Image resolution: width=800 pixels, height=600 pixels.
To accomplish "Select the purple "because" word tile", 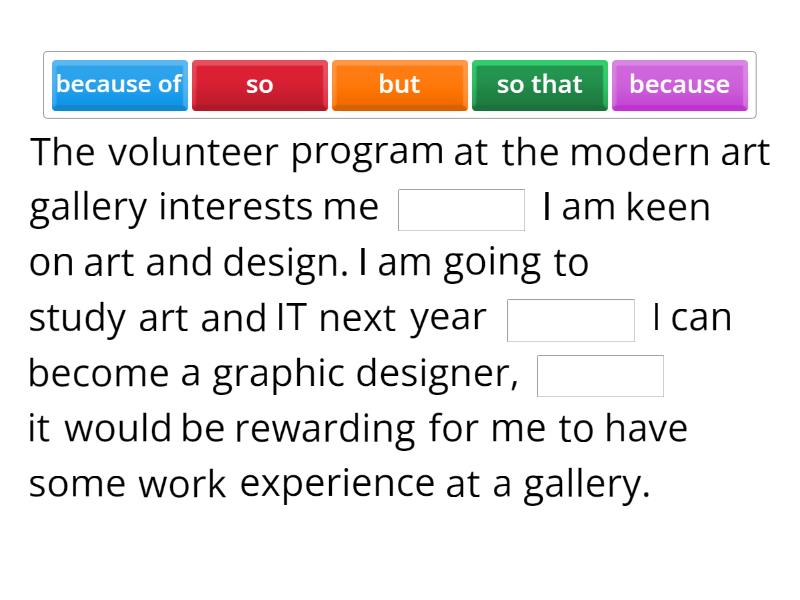I will pos(679,84).
